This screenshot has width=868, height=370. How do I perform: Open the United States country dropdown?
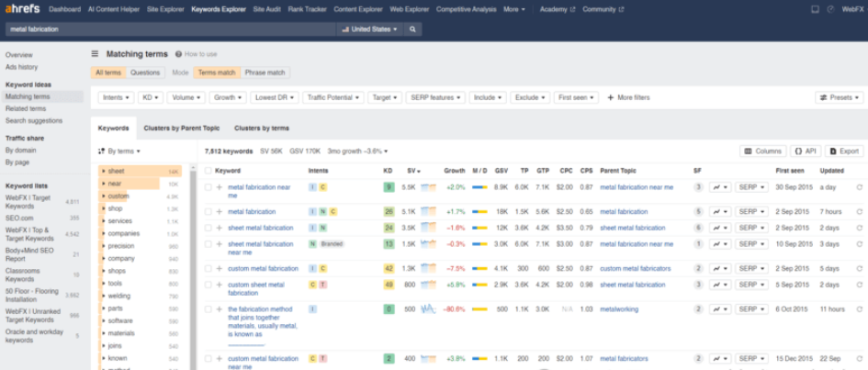click(370, 29)
